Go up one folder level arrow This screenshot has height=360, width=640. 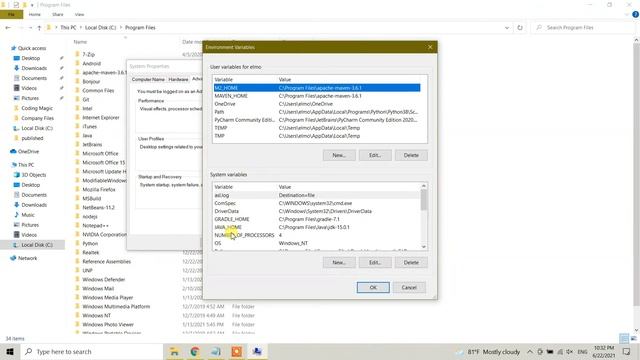(x=39, y=28)
